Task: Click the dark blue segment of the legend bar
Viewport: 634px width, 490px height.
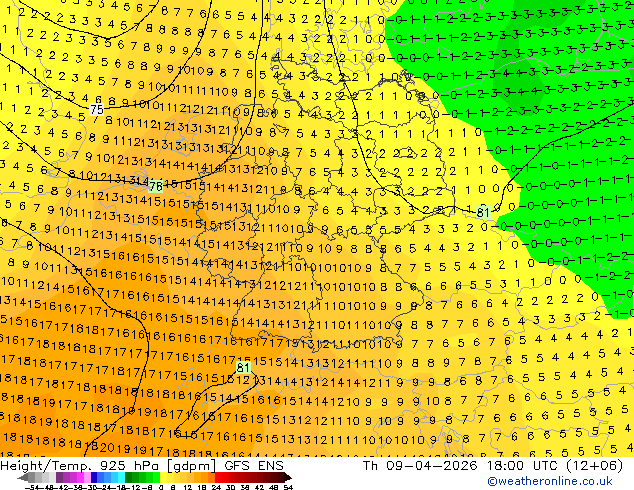Action: (x=94, y=478)
